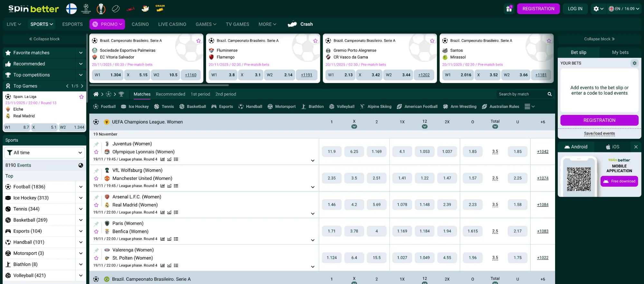Expand the Arsenal L.F.C. (Women) match markets

[312, 213]
